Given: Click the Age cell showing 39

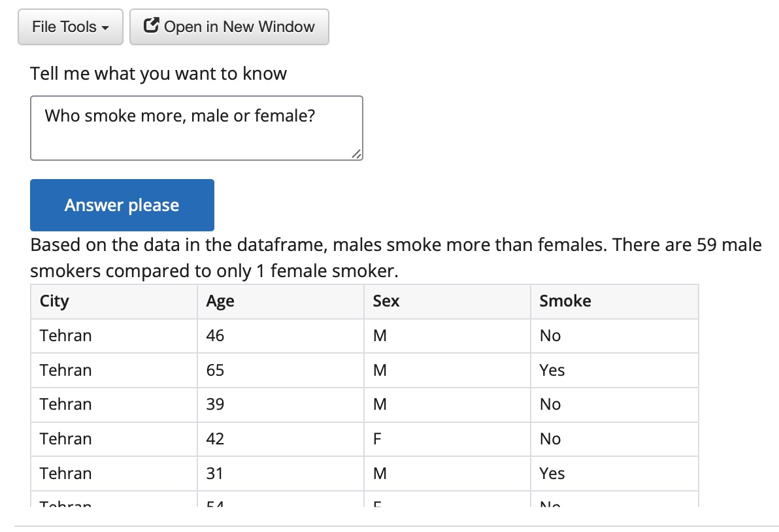Looking at the screenshot, I should click(215, 405).
